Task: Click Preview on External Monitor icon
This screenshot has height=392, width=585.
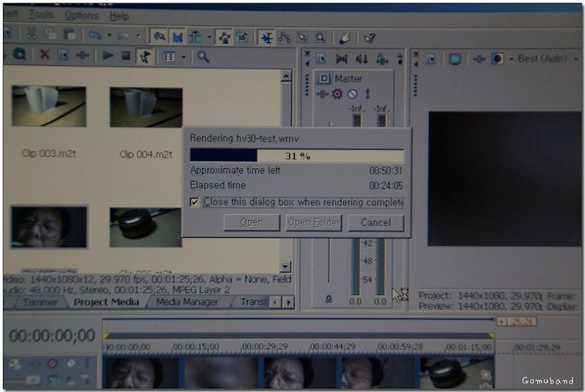Action: [455, 59]
